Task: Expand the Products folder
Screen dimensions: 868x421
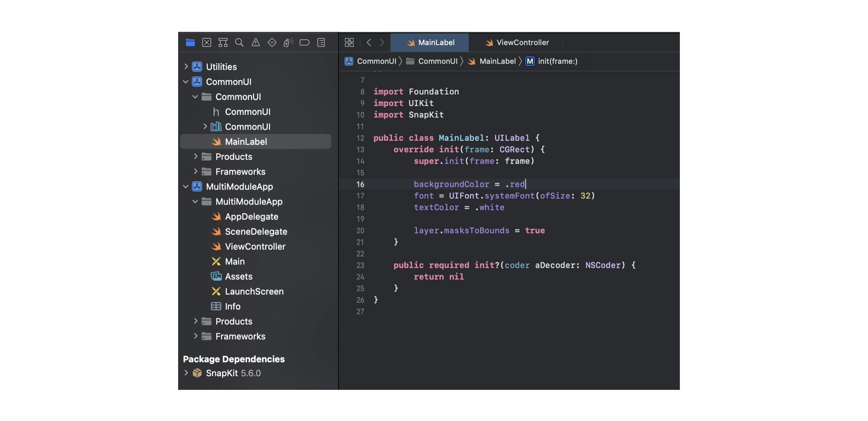Action: coord(196,156)
